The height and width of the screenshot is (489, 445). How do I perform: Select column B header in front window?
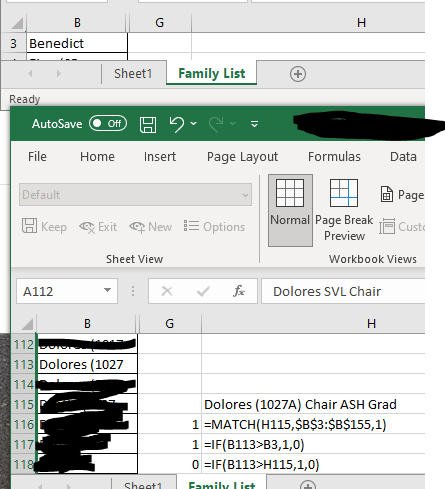pyautogui.click(x=87, y=324)
